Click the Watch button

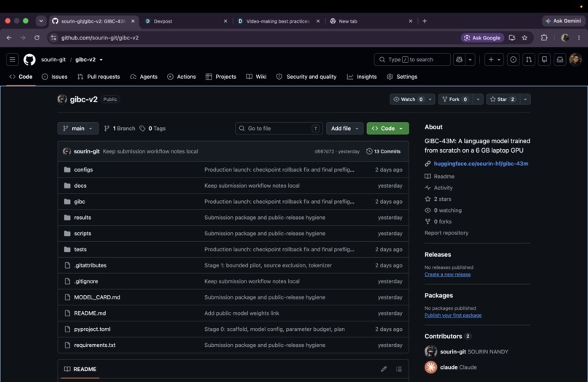pos(408,99)
